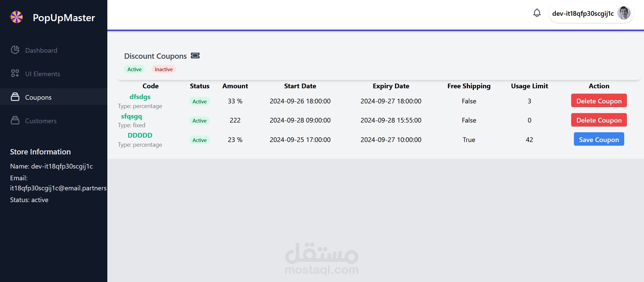This screenshot has width=644, height=282.
Task: Click the Discount Coupons heading
Action: tap(155, 56)
